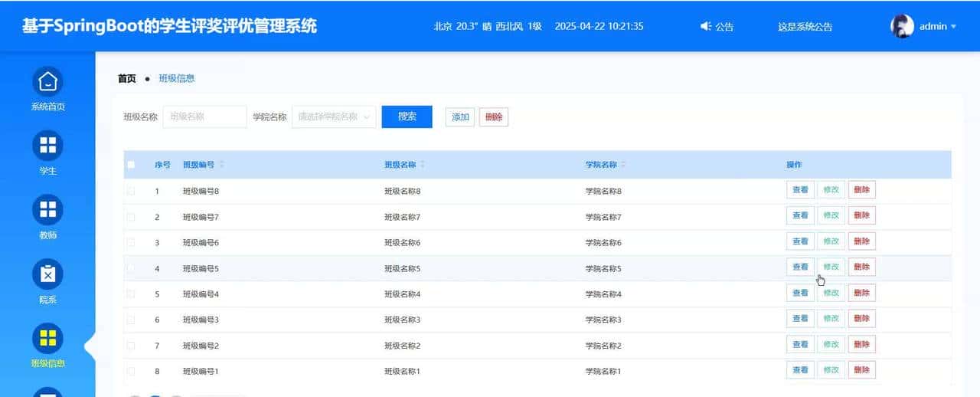Click the cell 学院名称7
Image resolution: width=980 pixels, height=397 pixels.
pos(603,217)
